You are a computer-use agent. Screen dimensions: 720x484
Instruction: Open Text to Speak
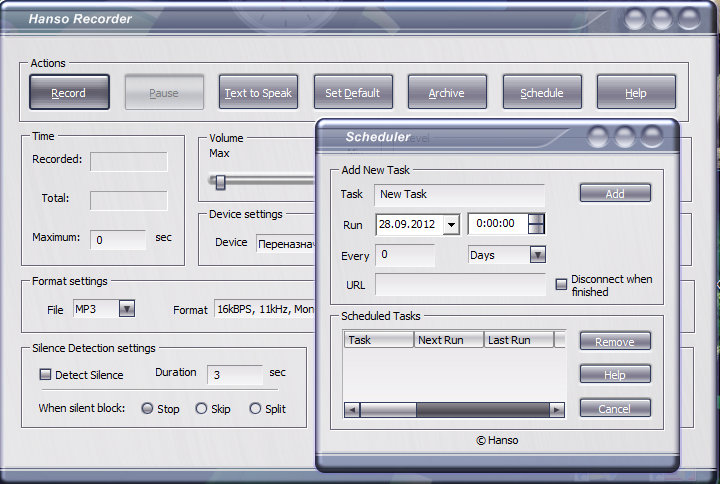point(258,92)
